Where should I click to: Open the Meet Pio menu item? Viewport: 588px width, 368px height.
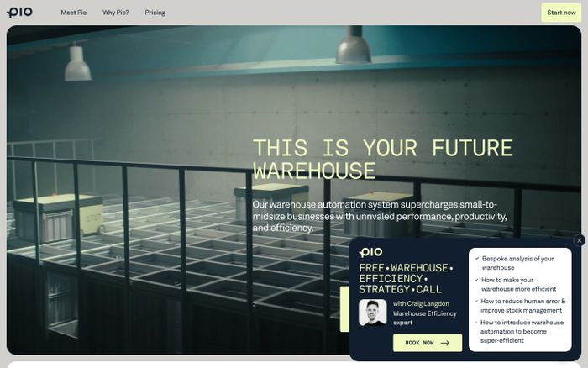point(73,13)
